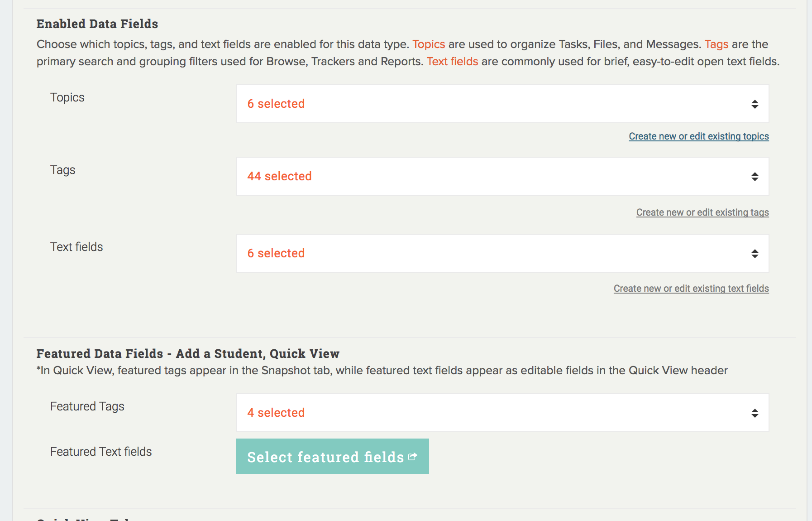Click the 'Featured Text fields' label
This screenshot has height=521, width=812.
point(101,452)
